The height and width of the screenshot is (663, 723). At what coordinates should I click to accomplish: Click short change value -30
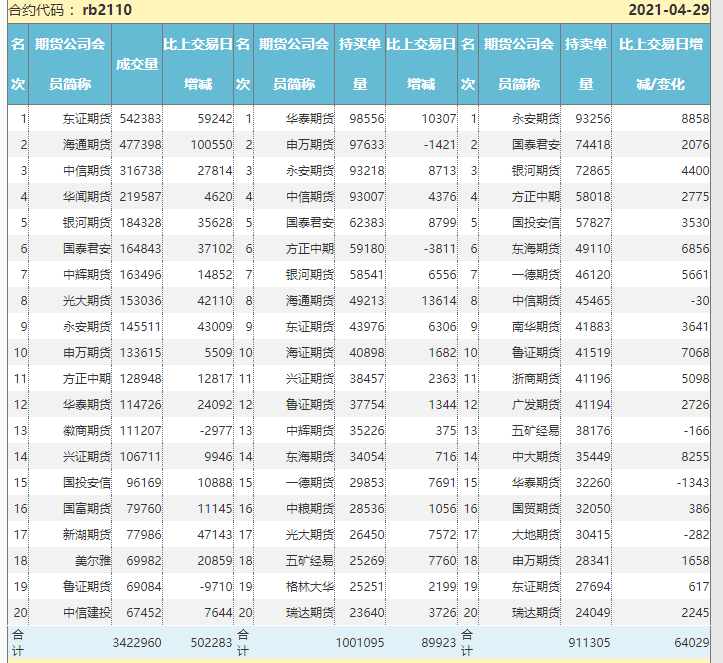[x=700, y=301]
